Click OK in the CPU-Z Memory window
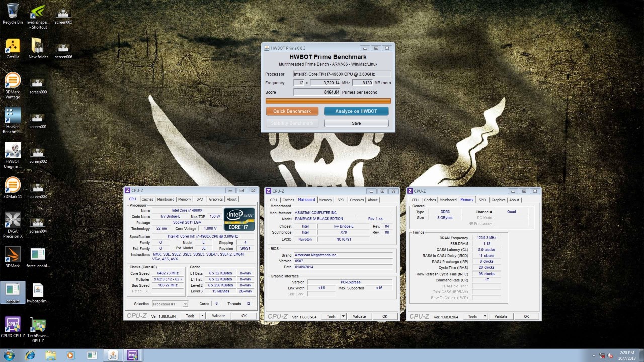Viewport: 644px width, 362px height. [526, 316]
